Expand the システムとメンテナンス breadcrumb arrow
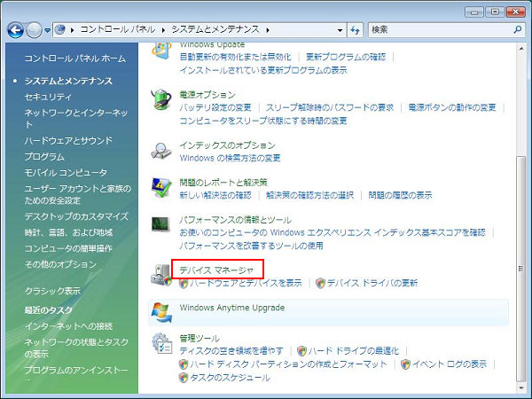Viewport: 532px width, 399px height. [268, 30]
